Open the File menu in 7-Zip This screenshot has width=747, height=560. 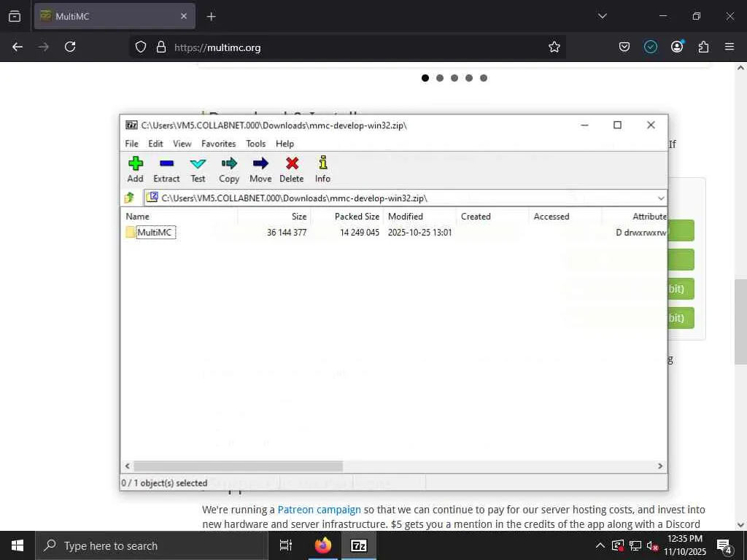pos(131,144)
